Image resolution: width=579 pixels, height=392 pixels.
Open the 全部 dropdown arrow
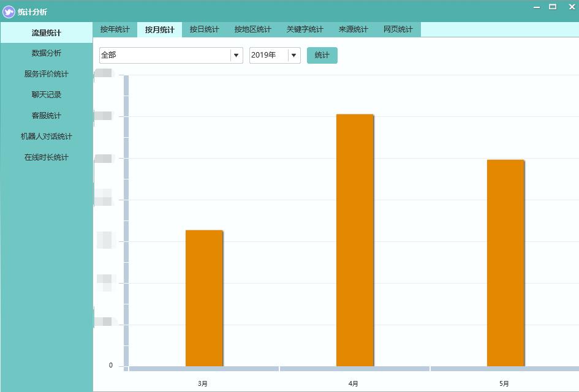[236, 56]
